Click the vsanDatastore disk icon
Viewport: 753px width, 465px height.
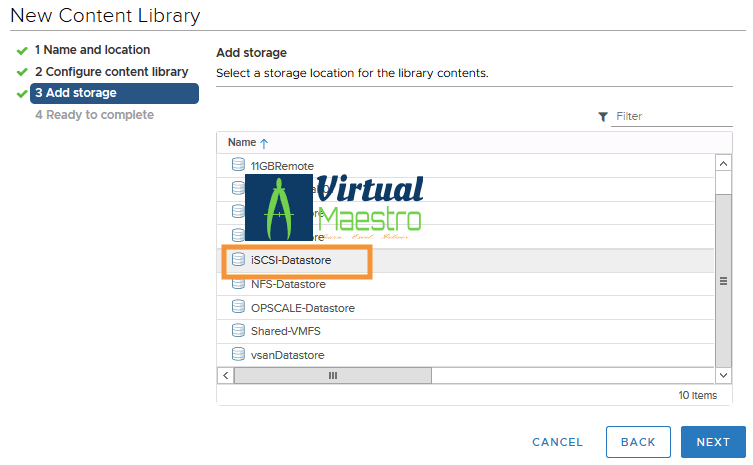[x=238, y=354]
